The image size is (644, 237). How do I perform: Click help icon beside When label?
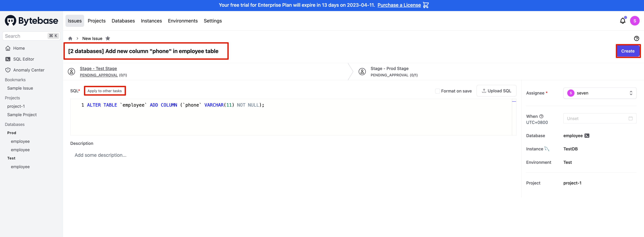click(x=541, y=116)
